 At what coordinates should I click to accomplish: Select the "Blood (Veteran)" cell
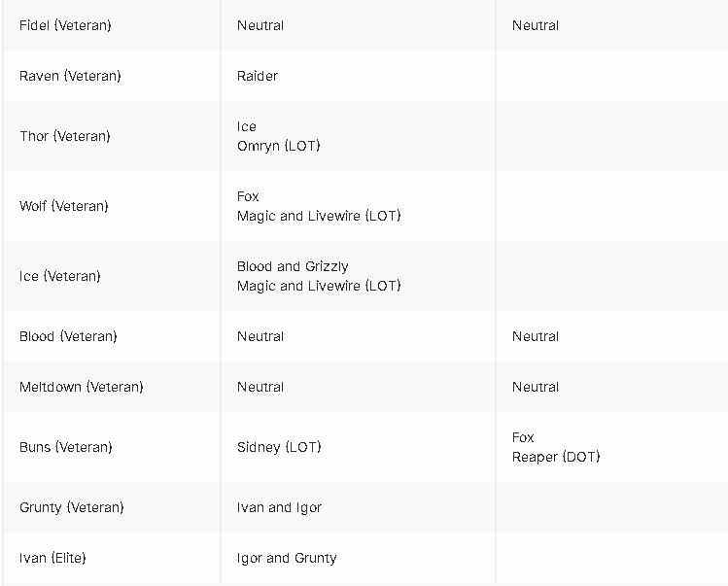point(68,336)
